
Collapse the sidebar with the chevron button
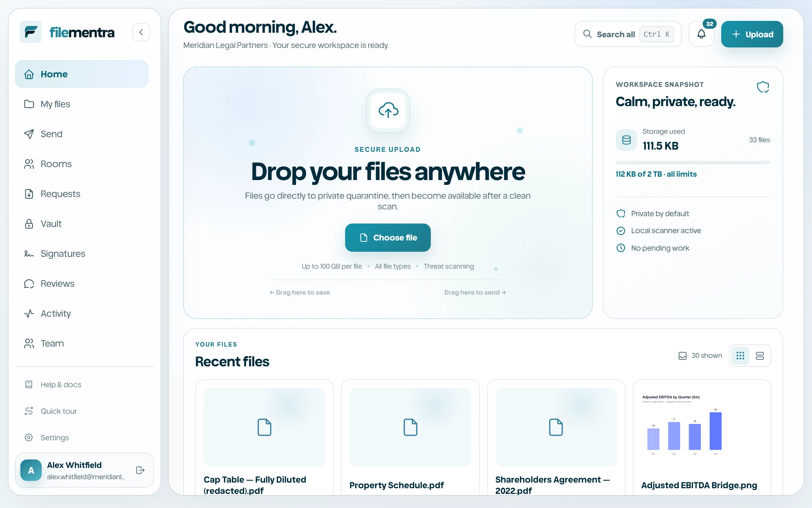[141, 32]
